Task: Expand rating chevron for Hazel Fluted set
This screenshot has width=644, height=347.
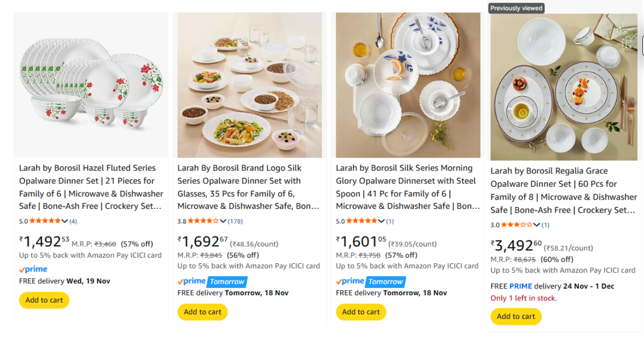Action: click(65, 221)
